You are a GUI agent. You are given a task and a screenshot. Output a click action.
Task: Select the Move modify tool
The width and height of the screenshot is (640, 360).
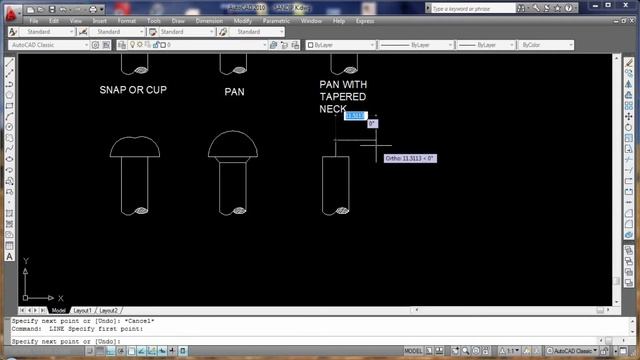coord(629,116)
